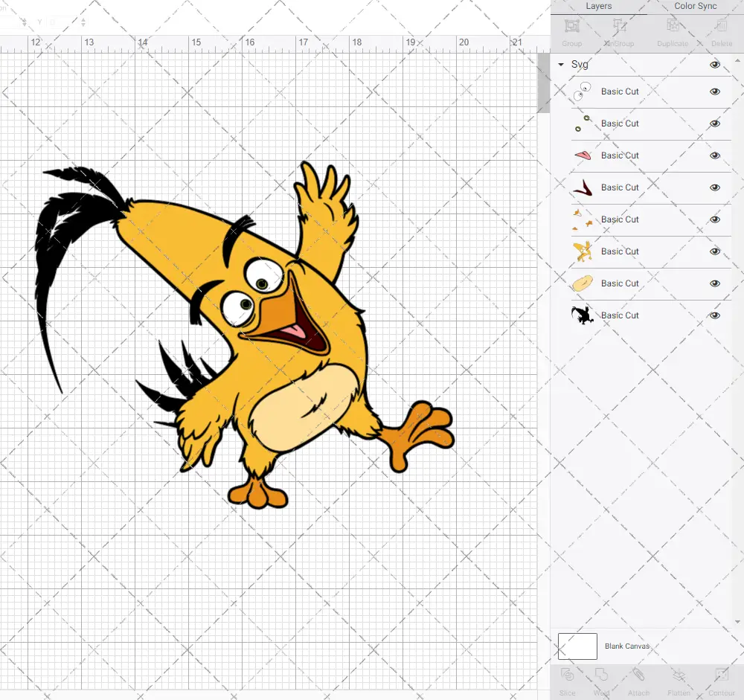
Task: Click the Blank Canvas white swatch
Action: tap(577, 646)
